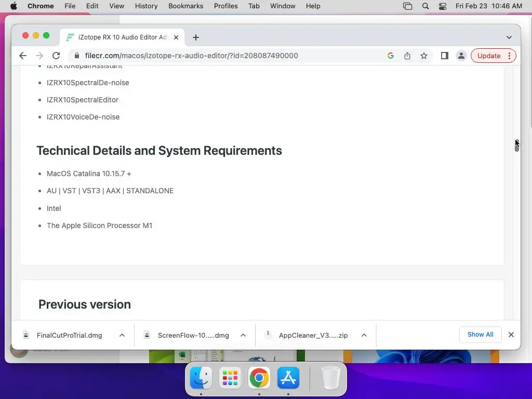Click the screen mirroring menu bar icon
The image size is (532, 399).
(x=407, y=6)
